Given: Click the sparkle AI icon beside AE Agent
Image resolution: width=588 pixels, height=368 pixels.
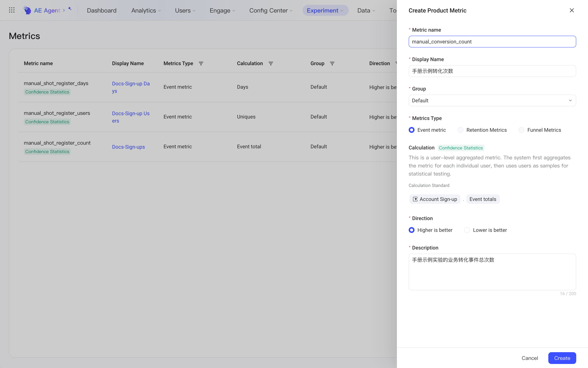Looking at the screenshot, I should pos(70,9).
